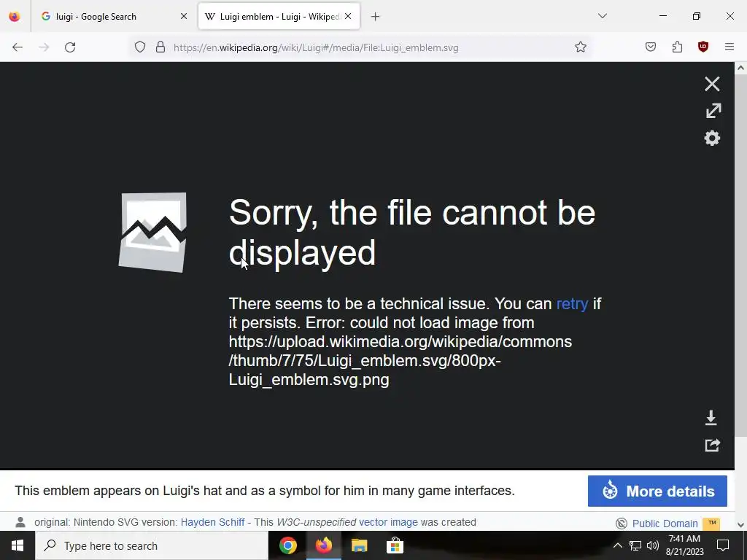747x560 pixels.
Task: Download this file using arrow icon
Action: click(711, 418)
